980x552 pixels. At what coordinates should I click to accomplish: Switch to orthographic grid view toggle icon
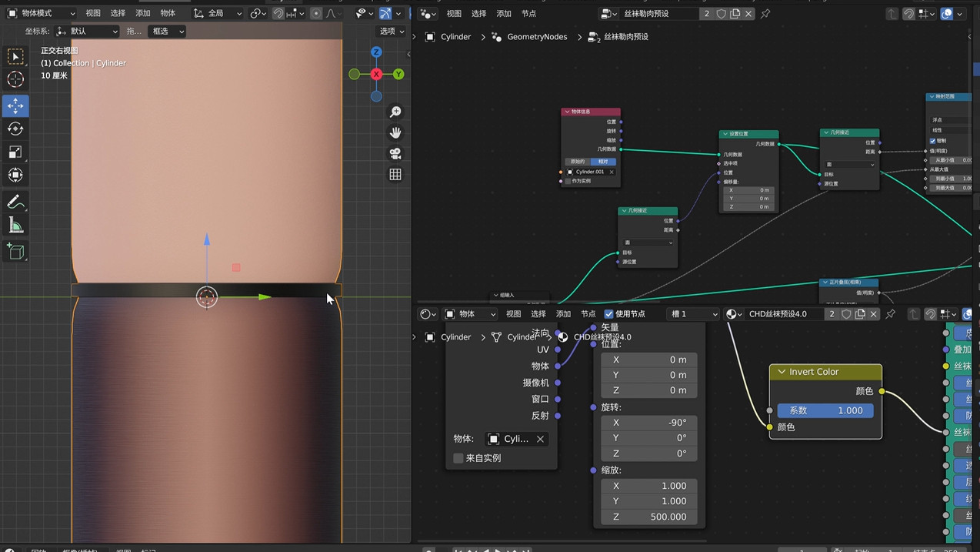tap(395, 175)
